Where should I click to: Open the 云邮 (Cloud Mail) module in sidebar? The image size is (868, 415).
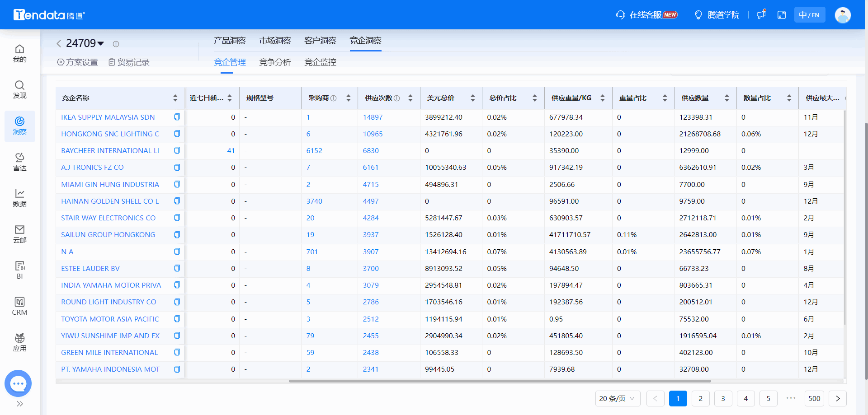point(19,234)
